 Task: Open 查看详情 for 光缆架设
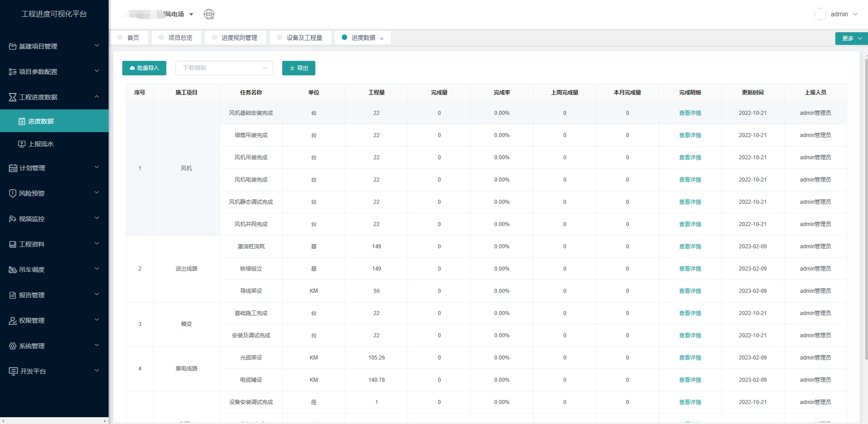coord(690,358)
